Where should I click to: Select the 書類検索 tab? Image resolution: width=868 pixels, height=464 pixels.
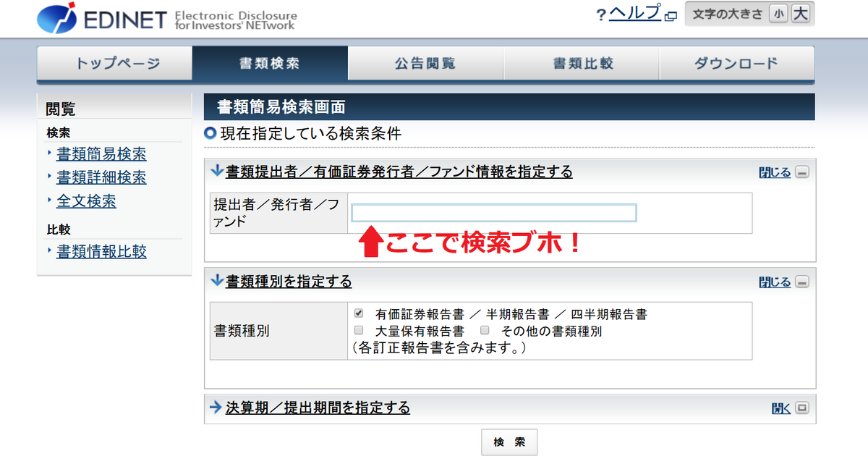pyautogui.click(x=270, y=63)
